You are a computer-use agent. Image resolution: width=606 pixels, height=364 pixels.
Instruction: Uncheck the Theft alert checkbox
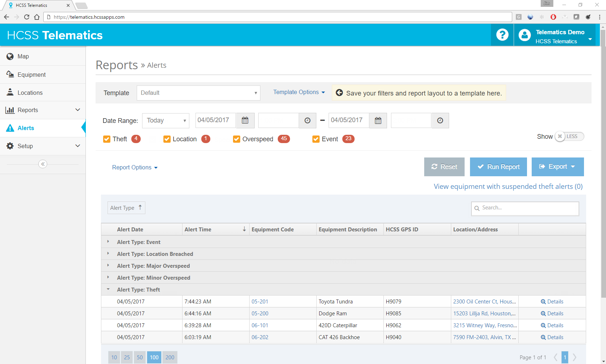click(107, 139)
